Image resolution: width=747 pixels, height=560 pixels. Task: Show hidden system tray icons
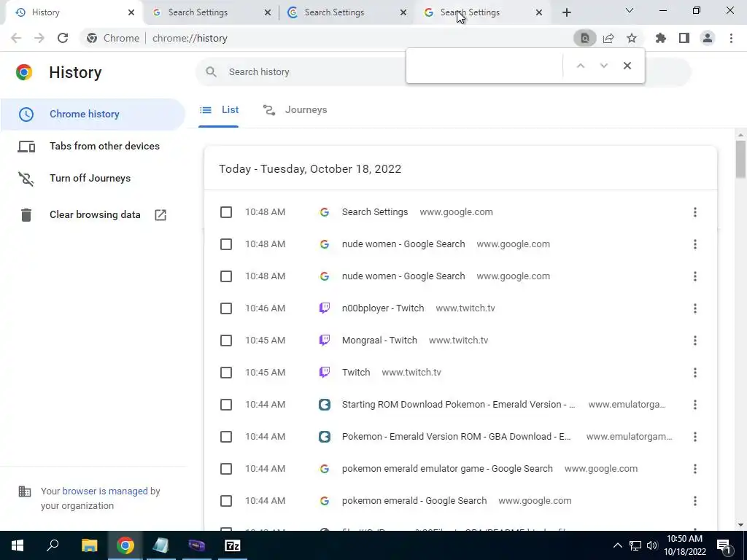click(617, 545)
